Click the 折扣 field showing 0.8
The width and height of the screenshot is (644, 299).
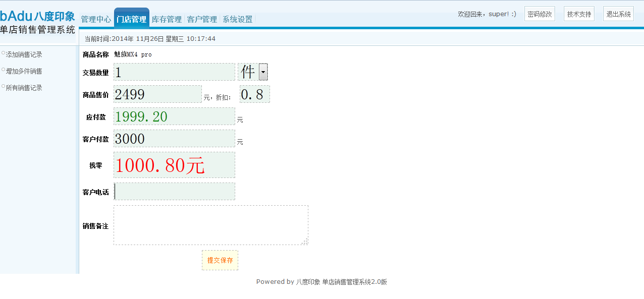pos(254,94)
